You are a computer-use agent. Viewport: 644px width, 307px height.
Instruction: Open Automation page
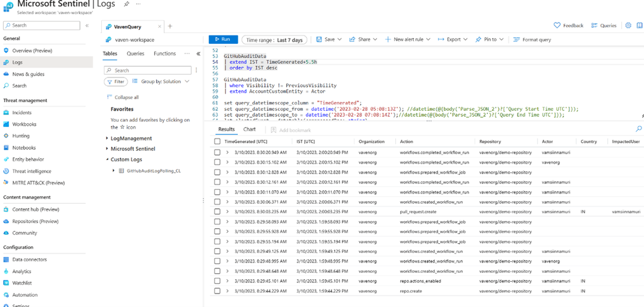click(x=24, y=295)
